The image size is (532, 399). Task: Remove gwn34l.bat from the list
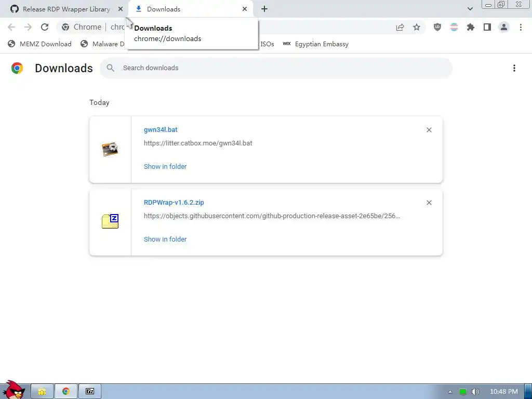429,130
